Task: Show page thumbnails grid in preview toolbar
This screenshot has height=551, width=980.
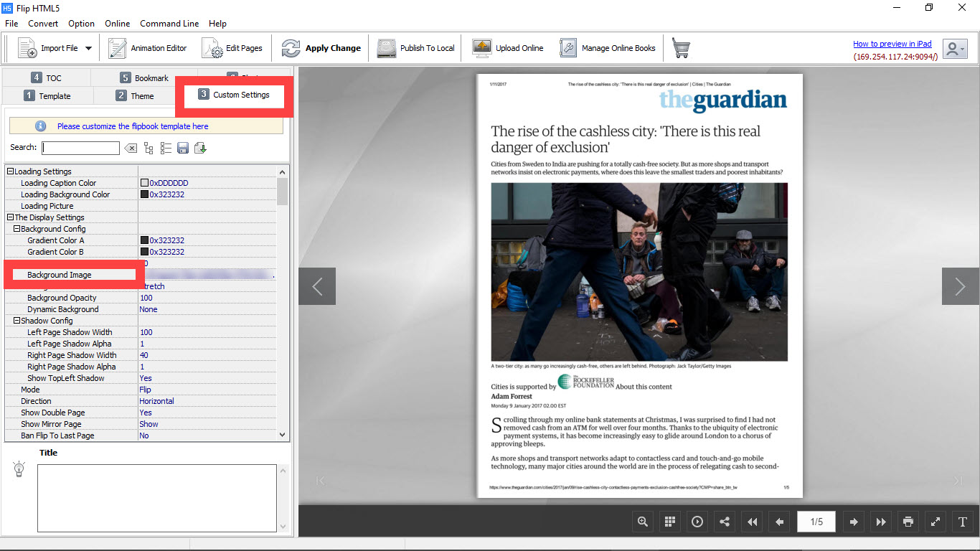Action: click(x=670, y=522)
